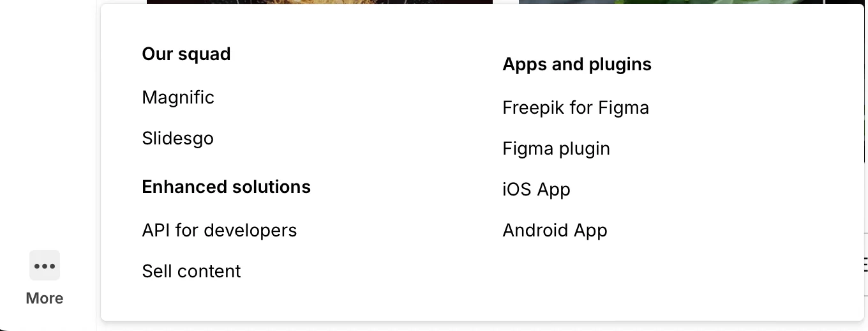Select the Sell content option
Viewport: 868px width, 331px height.
click(x=191, y=271)
